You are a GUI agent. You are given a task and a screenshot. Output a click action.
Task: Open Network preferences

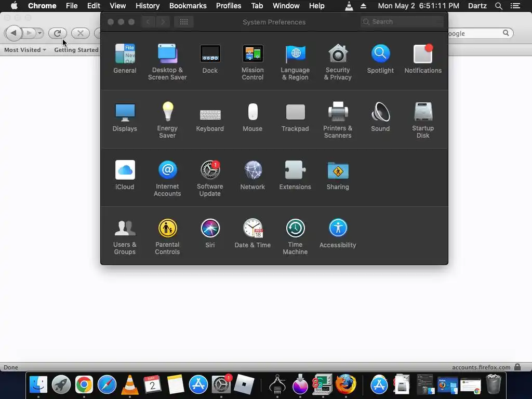(252, 175)
